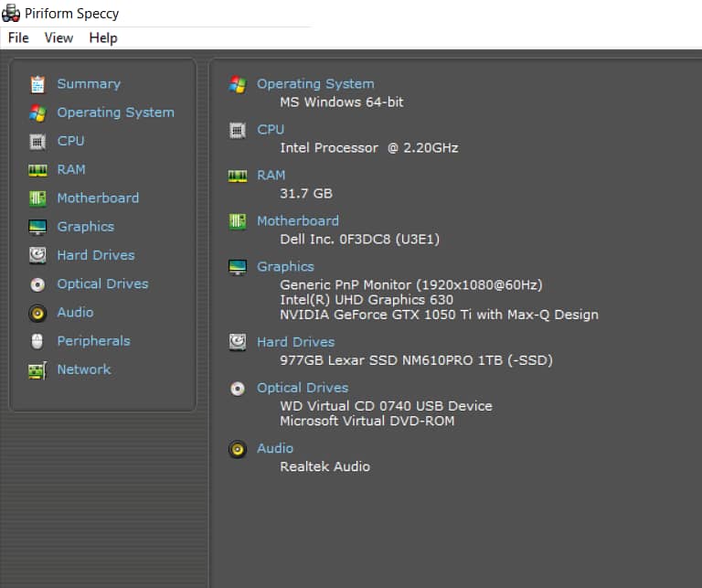Click the Network card icon in sidebar
Viewport: 702px width, 588px height.
(x=37, y=370)
